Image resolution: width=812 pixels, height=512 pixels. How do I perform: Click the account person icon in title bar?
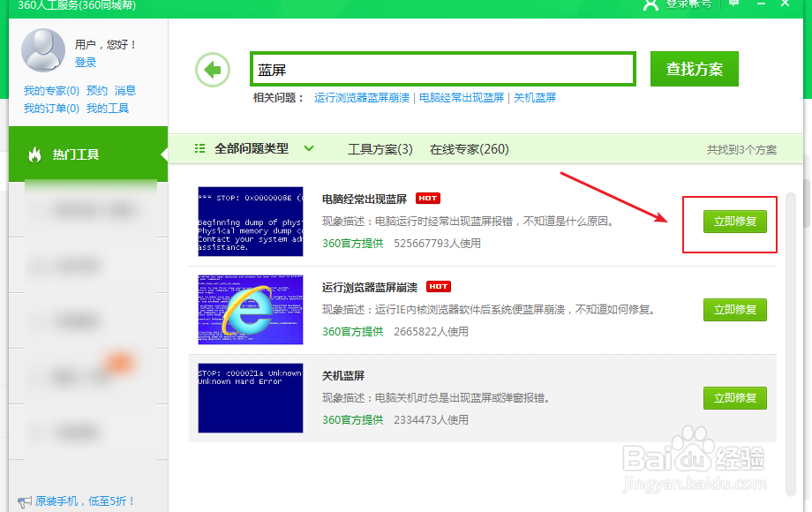click(x=650, y=4)
